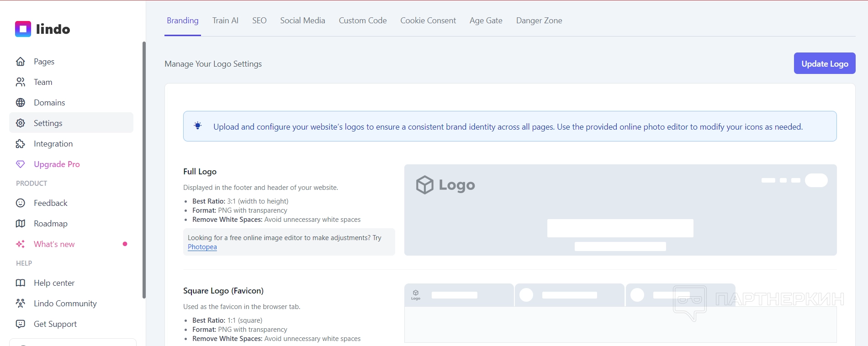The height and width of the screenshot is (346, 868).
Task: Open the Train AI tab
Action: [225, 21]
